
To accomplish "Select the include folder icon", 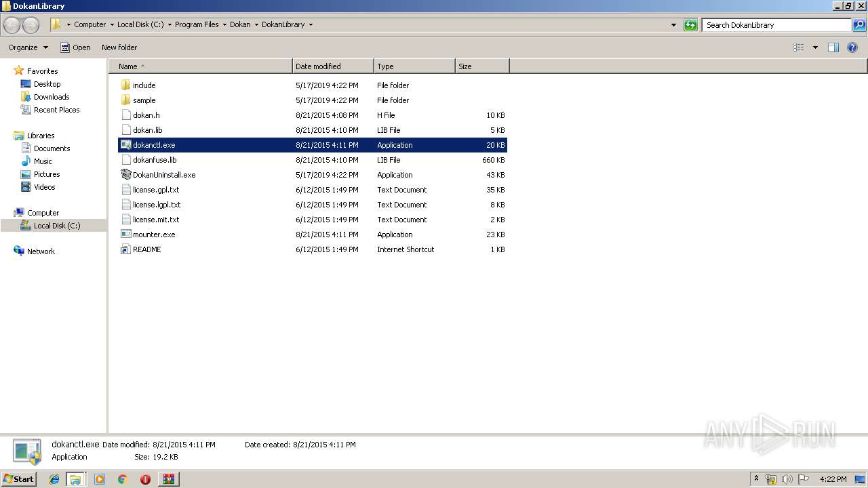I will pyautogui.click(x=125, y=85).
